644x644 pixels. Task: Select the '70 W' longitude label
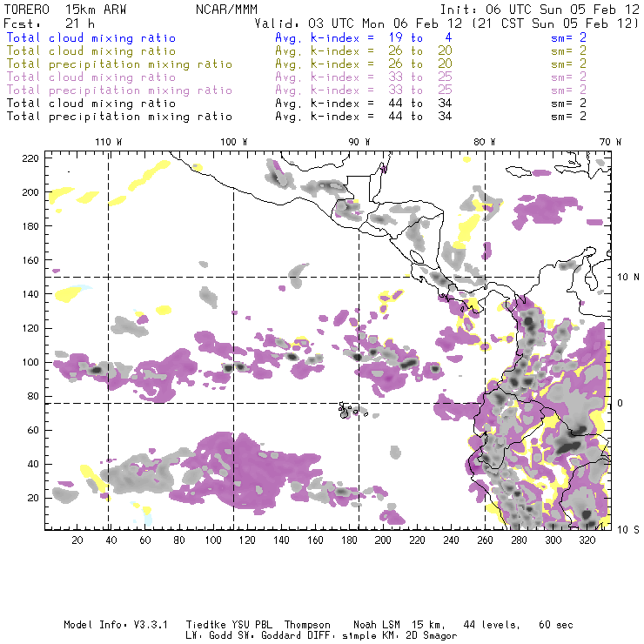(610, 142)
